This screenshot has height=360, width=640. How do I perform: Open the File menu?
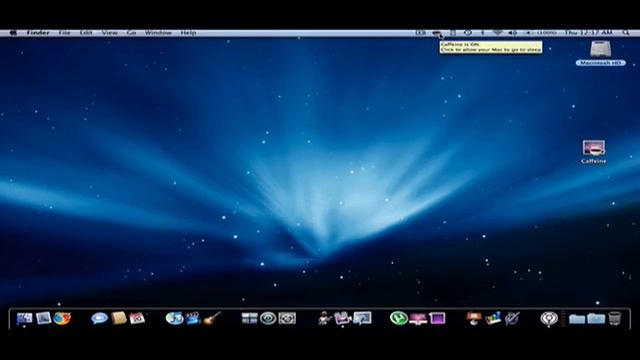pyautogui.click(x=64, y=33)
